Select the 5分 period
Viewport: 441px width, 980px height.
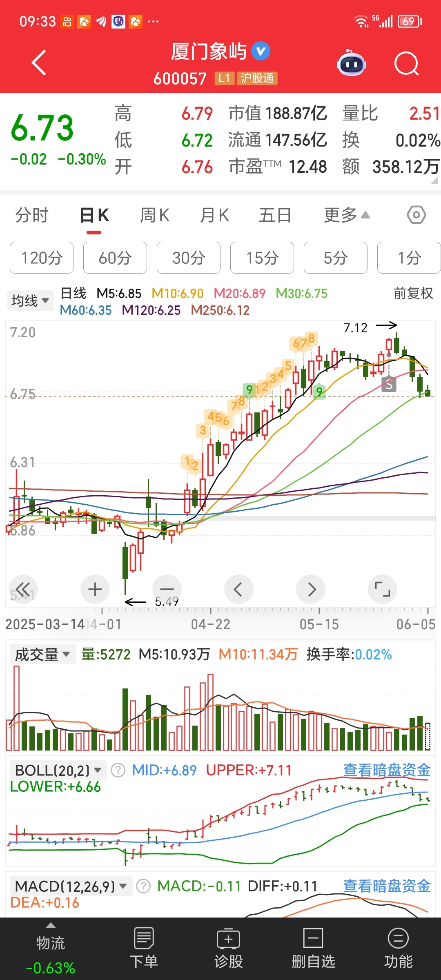pyautogui.click(x=336, y=258)
